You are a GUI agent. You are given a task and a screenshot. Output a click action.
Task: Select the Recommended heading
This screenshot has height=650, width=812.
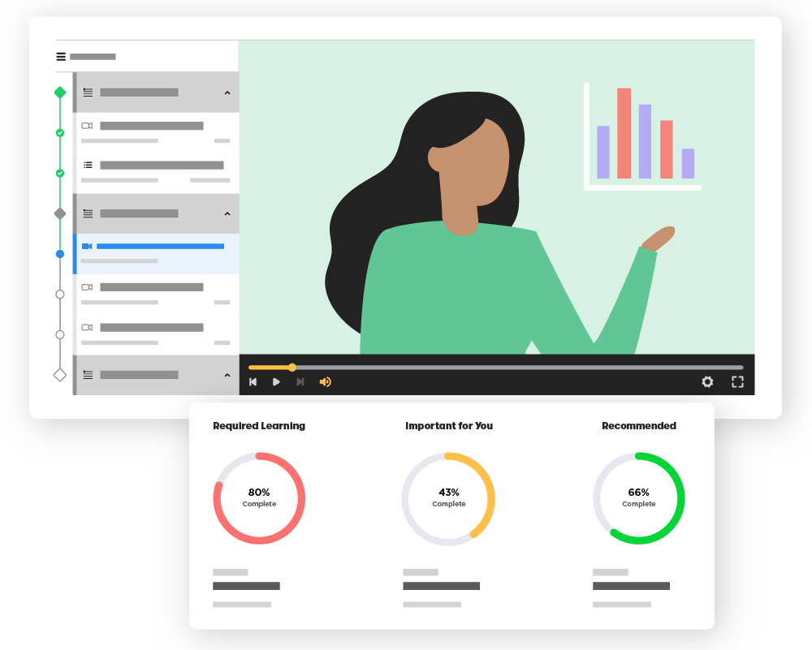point(639,426)
